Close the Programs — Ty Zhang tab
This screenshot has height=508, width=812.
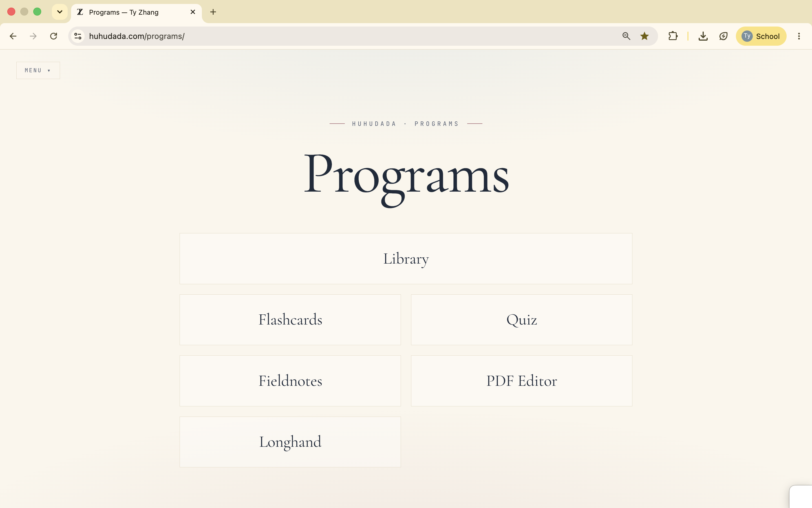(193, 12)
